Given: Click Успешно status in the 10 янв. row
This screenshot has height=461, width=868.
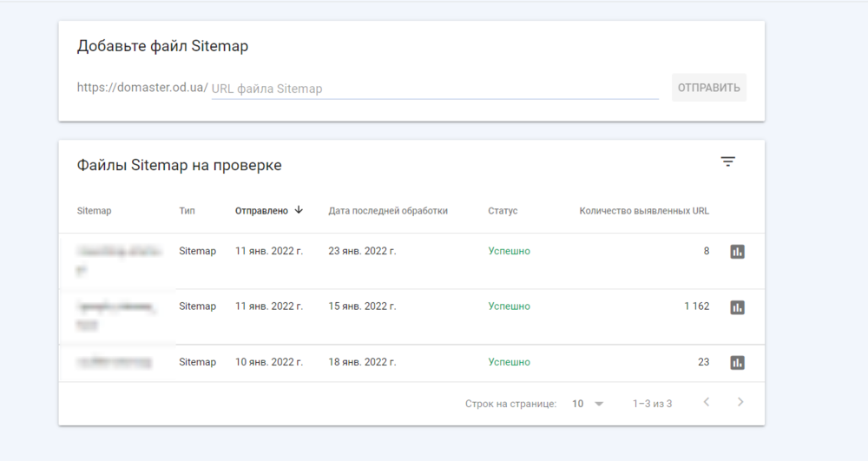Looking at the screenshot, I should 509,362.
